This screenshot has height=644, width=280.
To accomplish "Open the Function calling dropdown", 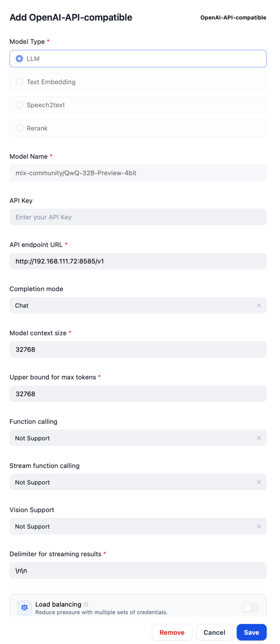I will point(126,438).
